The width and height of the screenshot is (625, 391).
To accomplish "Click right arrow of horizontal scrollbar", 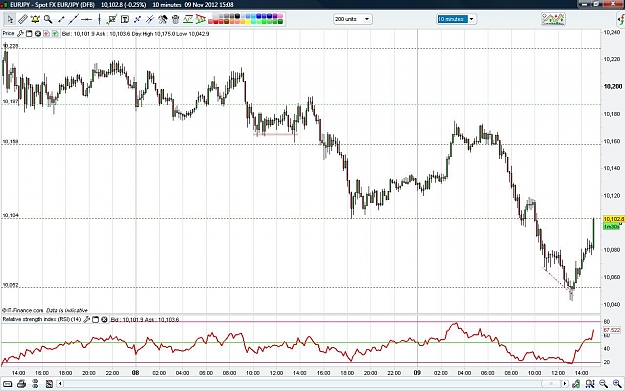I will [564, 384].
